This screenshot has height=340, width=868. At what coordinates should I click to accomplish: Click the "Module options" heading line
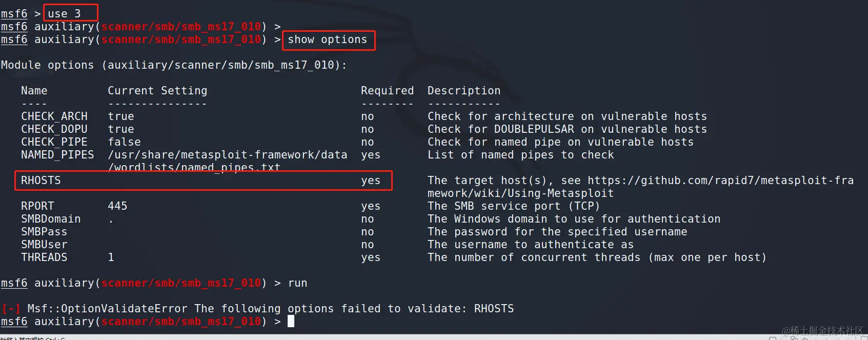tap(174, 65)
